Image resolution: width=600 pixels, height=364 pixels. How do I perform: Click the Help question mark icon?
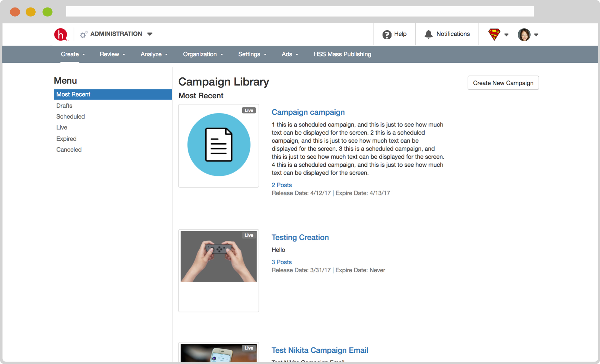387,34
